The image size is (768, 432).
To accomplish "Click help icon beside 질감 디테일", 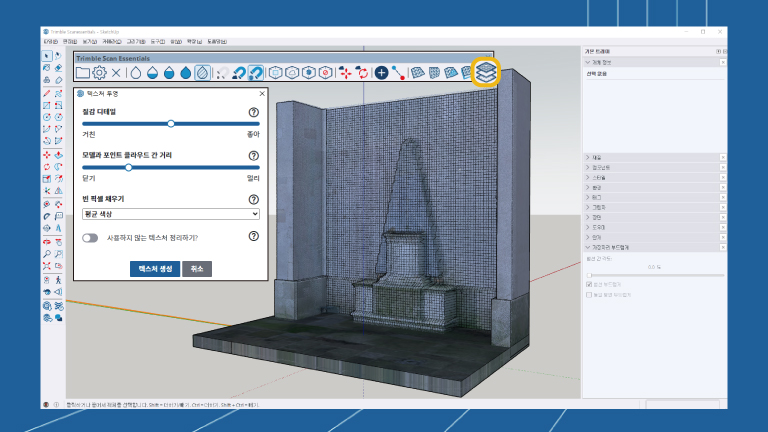I will tap(253, 113).
